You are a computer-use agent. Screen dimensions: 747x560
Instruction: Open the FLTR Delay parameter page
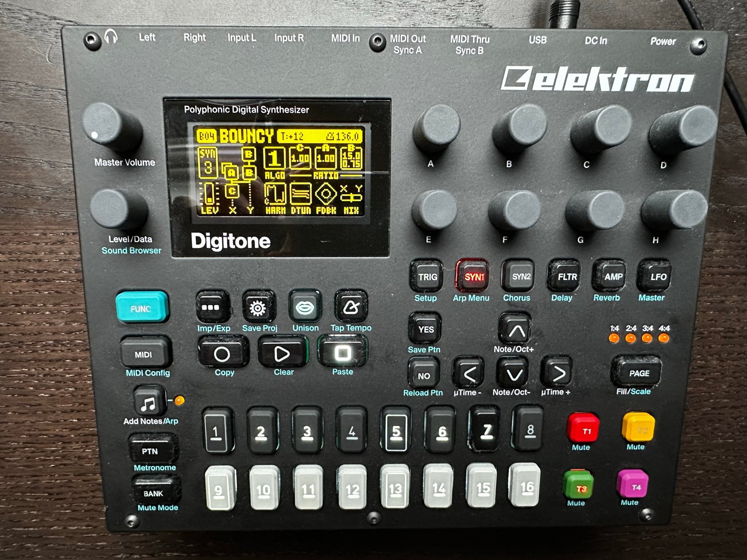565,276
